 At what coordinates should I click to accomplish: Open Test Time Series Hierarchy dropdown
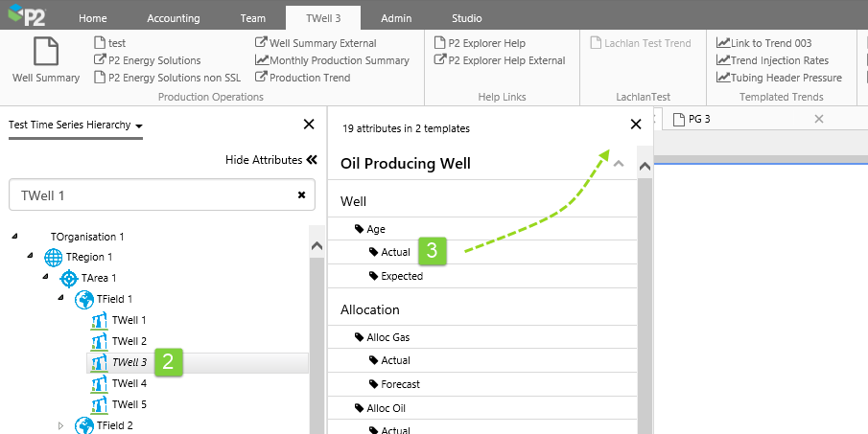click(x=76, y=126)
